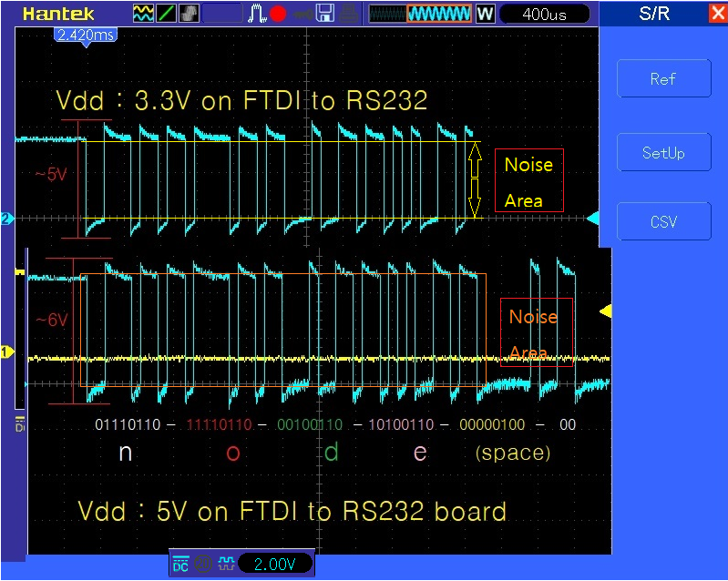Select the channel 1 yellow ground marker

coord(7,352)
